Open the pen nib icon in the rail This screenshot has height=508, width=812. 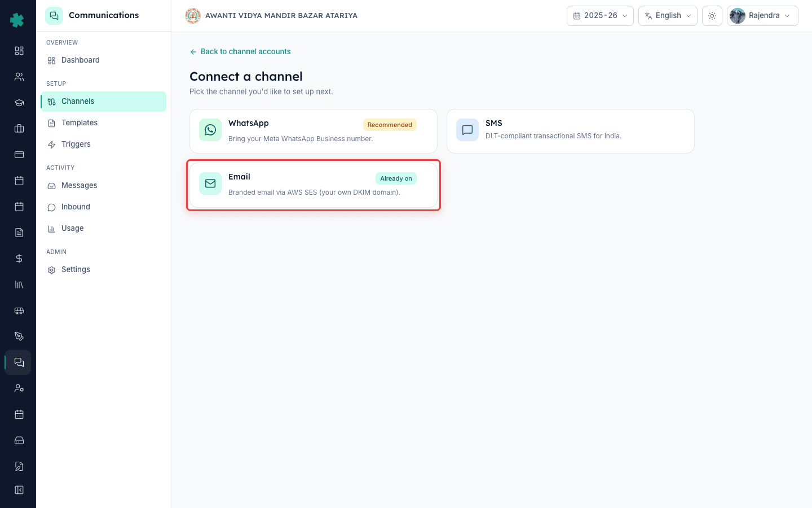click(x=19, y=336)
